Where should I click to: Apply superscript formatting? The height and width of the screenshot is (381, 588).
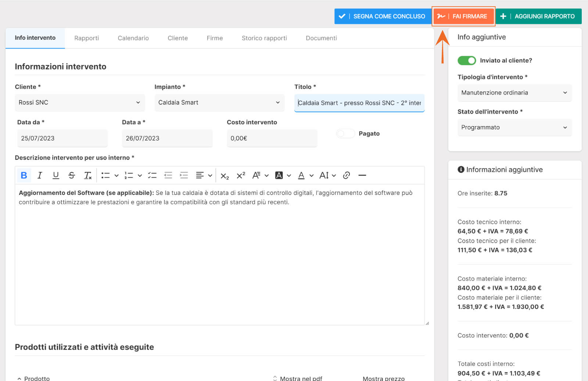[241, 175]
